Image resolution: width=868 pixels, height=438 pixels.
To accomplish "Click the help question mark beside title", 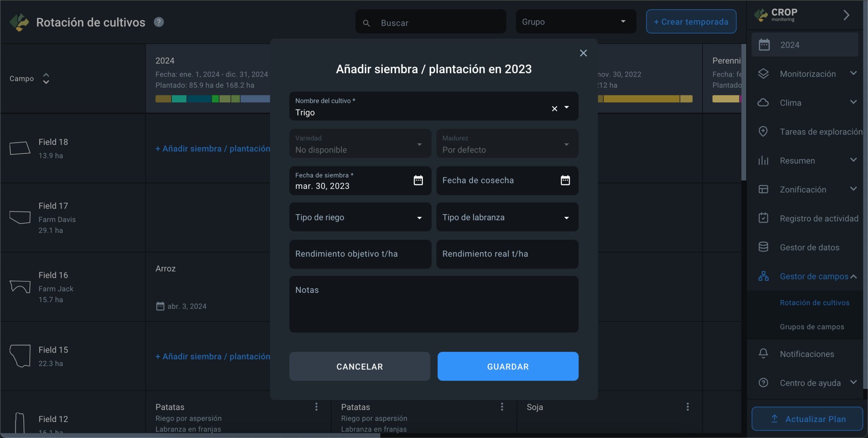I will pyautogui.click(x=159, y=22).
